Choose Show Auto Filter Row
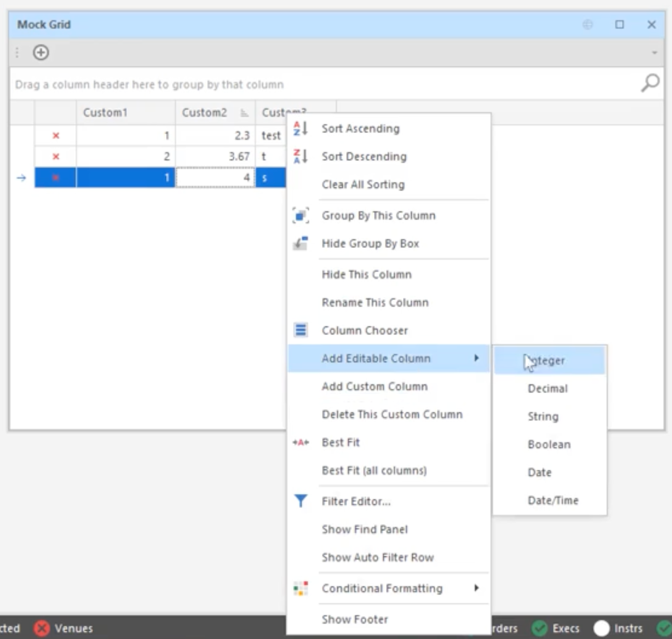 point(378,558)
